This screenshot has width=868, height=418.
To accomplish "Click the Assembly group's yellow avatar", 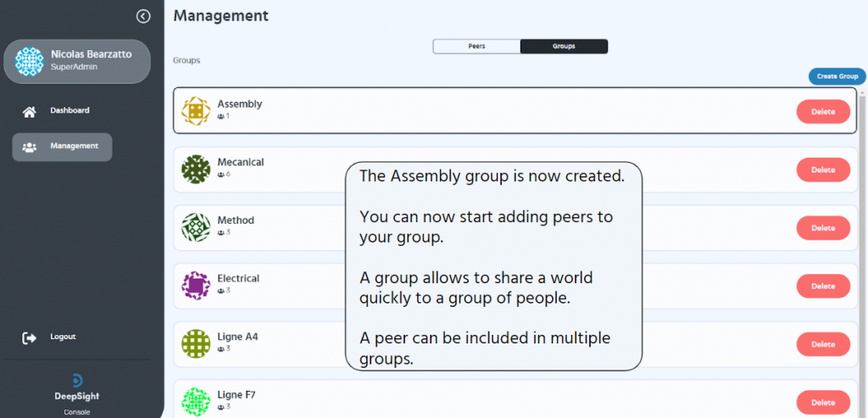I will coord(196,111).
